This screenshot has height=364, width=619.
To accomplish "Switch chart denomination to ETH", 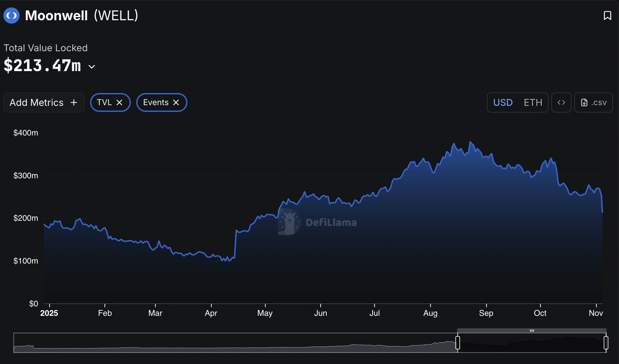I will 533,102.
